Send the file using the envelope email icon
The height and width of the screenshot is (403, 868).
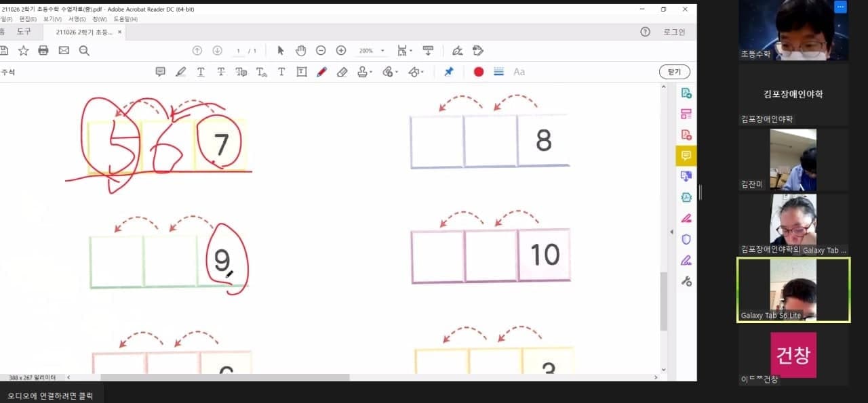pyautogui.click(x=64, y=51)
